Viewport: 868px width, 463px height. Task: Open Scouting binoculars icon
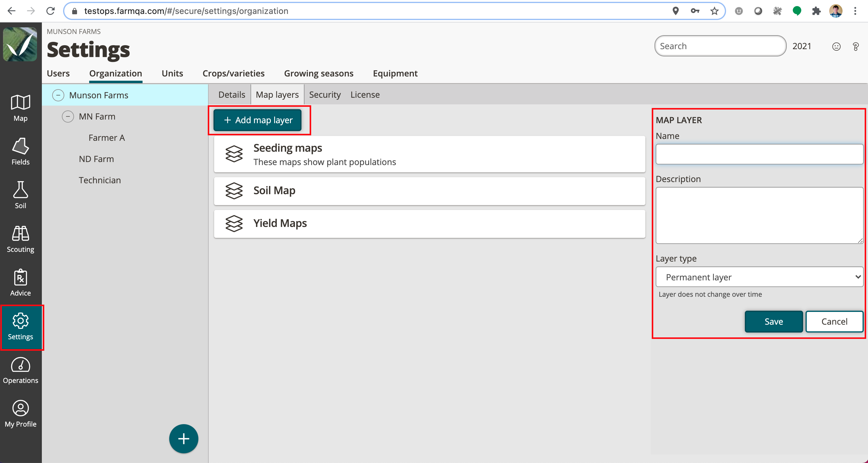point(21,234)
